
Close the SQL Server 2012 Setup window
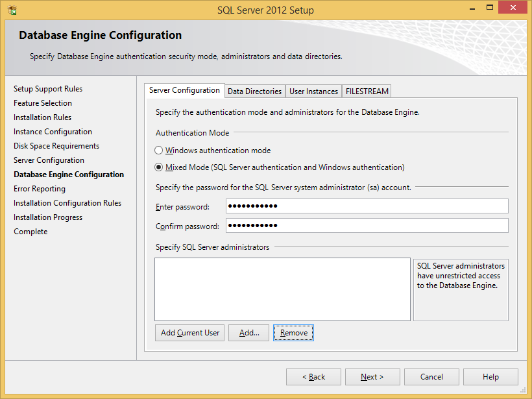(x=513, y=8)
